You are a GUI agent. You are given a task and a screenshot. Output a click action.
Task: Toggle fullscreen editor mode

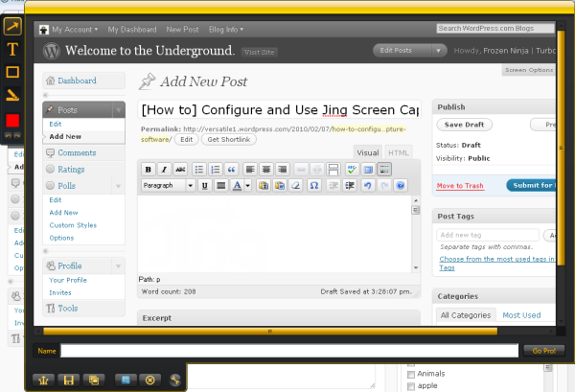click(368, 170)
